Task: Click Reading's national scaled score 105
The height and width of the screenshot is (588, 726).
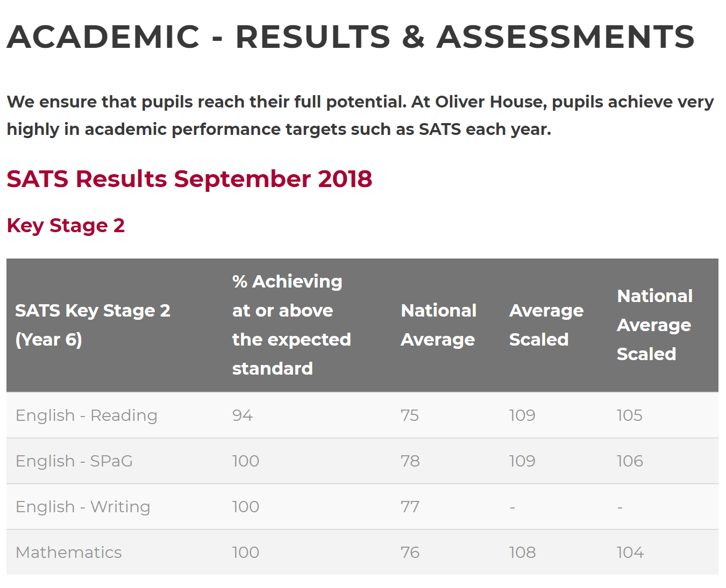Action: (x=630, y=415)
